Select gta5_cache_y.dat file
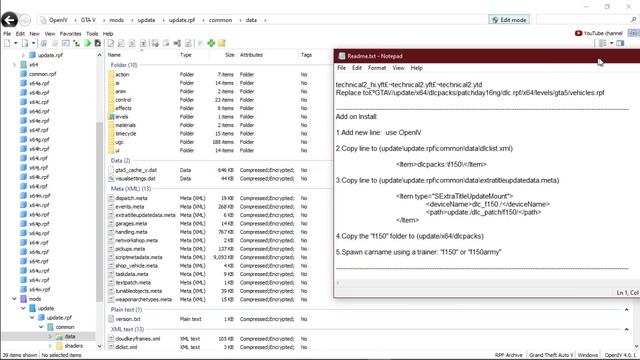640x360 pixels. coord(136,170)
